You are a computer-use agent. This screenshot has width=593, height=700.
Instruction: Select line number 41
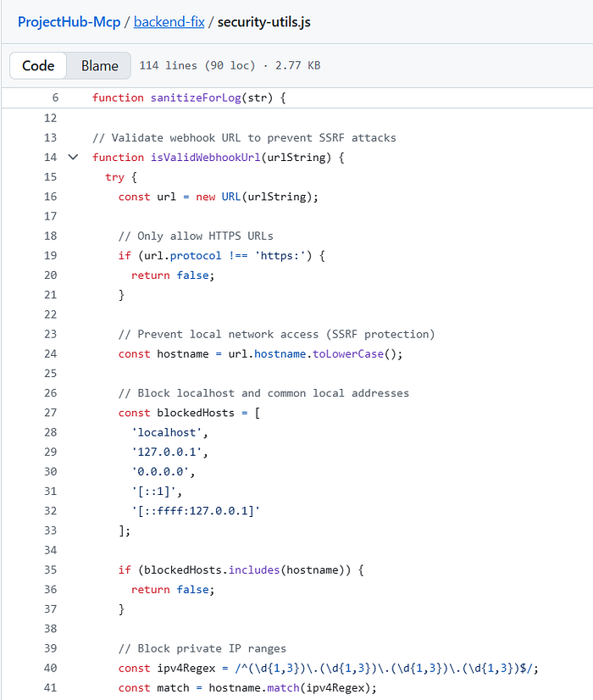[x=51, y=687]
